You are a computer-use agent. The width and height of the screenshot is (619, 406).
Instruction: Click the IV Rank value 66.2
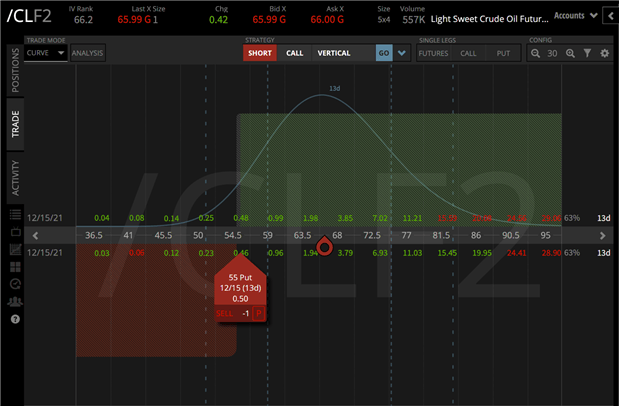pos(84,19)
